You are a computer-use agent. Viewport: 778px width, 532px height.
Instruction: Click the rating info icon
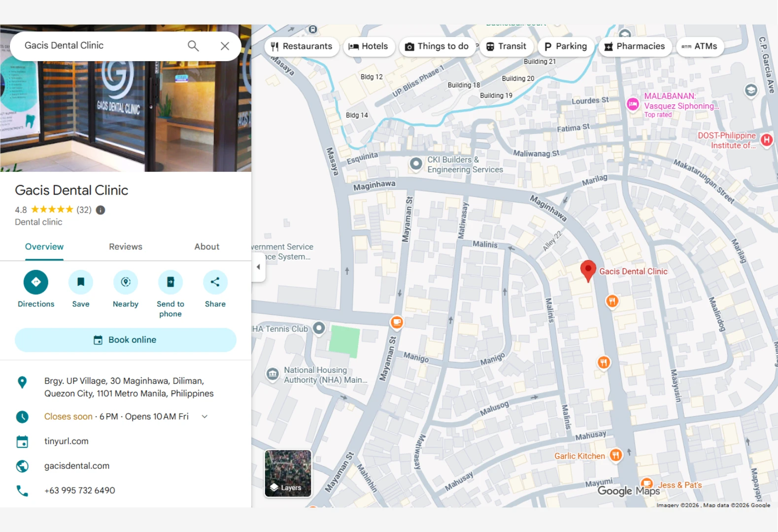pyautogui.click(x=101, y=210)
